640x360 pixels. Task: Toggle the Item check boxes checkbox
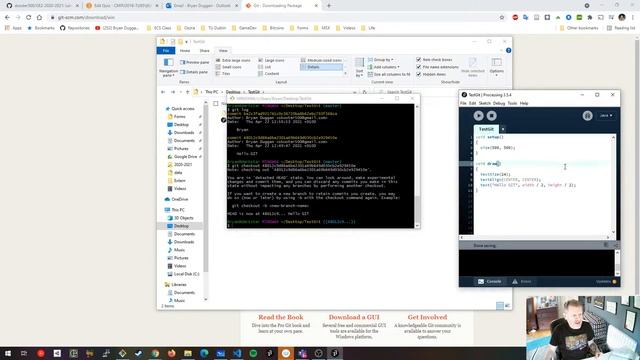[x=418, y=60]
